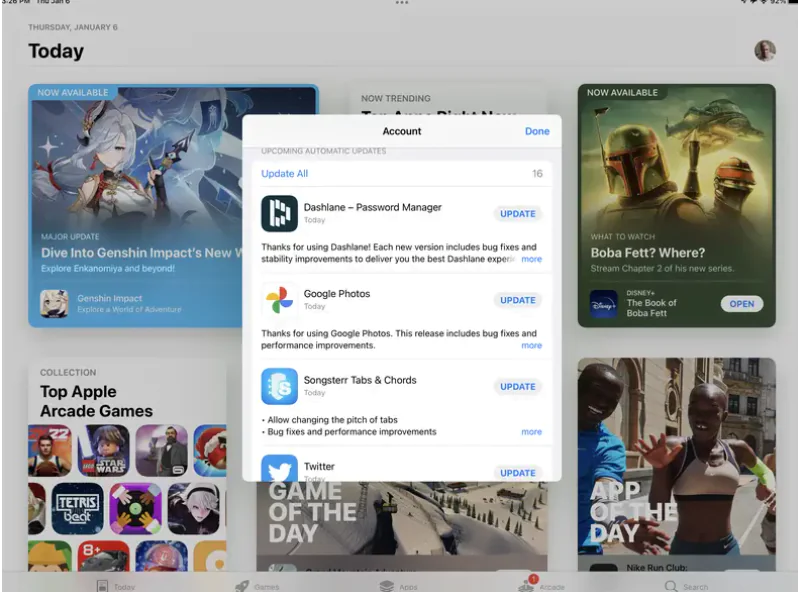Open the Arcade tab
The width and height of the screenshot is (798, 592).
(x=541, y=586)
